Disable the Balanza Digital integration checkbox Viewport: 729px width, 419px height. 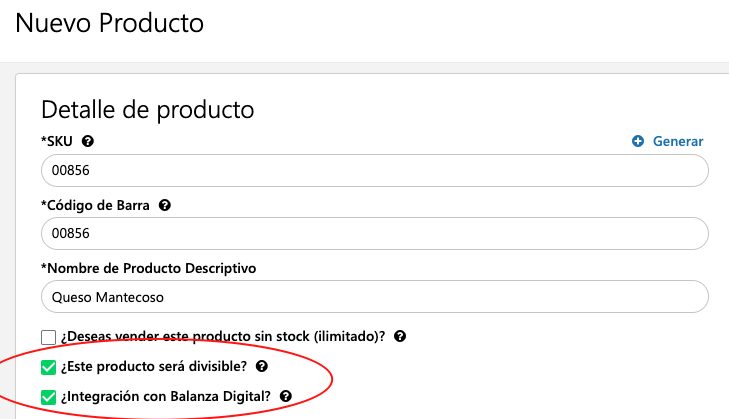tap(48, 397)
